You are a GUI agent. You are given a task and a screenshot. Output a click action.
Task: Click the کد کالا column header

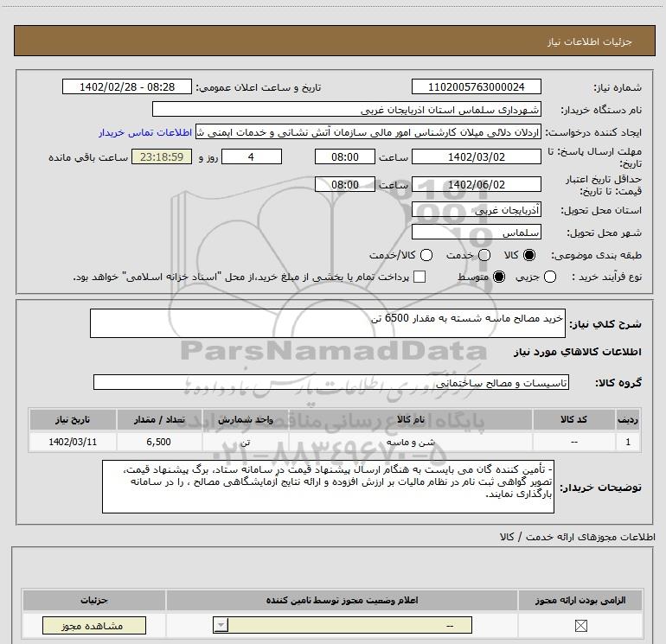(573, 419)
